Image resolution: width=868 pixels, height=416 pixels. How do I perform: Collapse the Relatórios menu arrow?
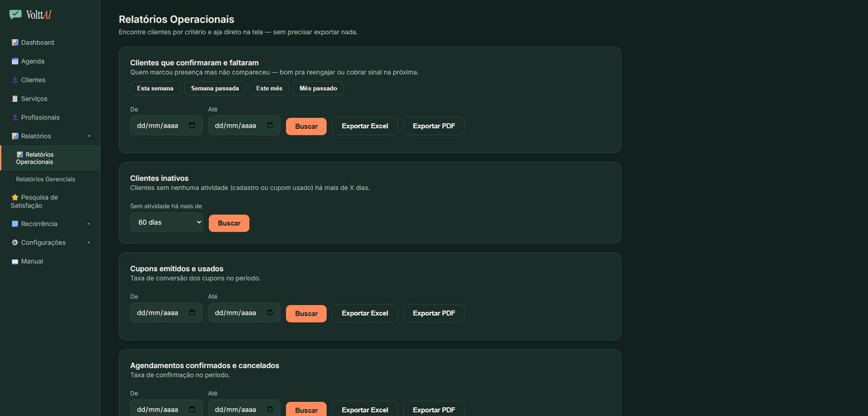89,136
